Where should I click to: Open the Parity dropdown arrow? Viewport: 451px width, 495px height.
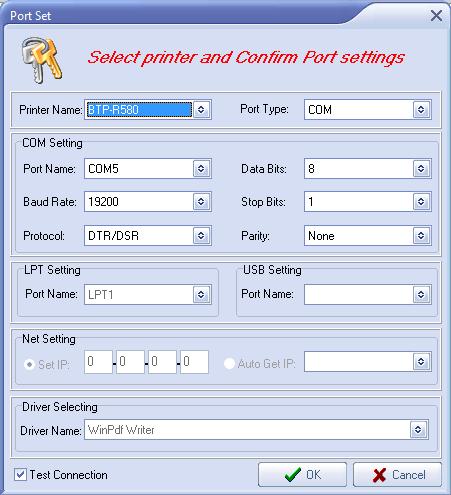[x=421, y=236]
